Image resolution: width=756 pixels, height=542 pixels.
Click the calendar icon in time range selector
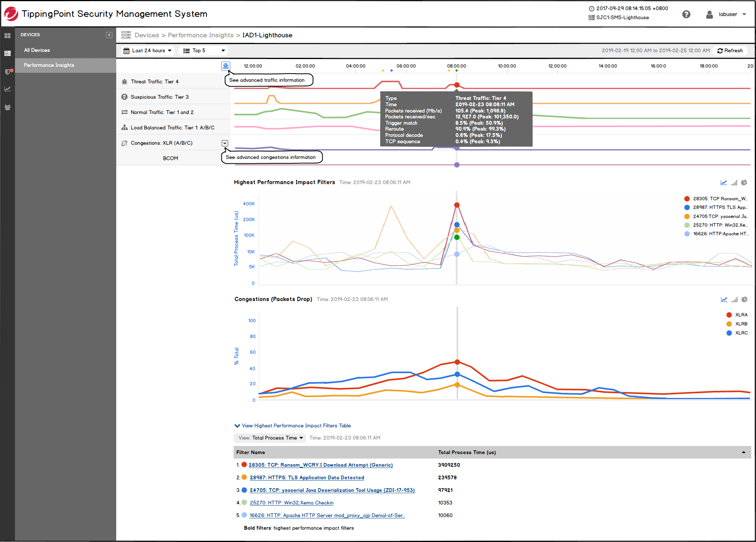(x=126, y=51)
